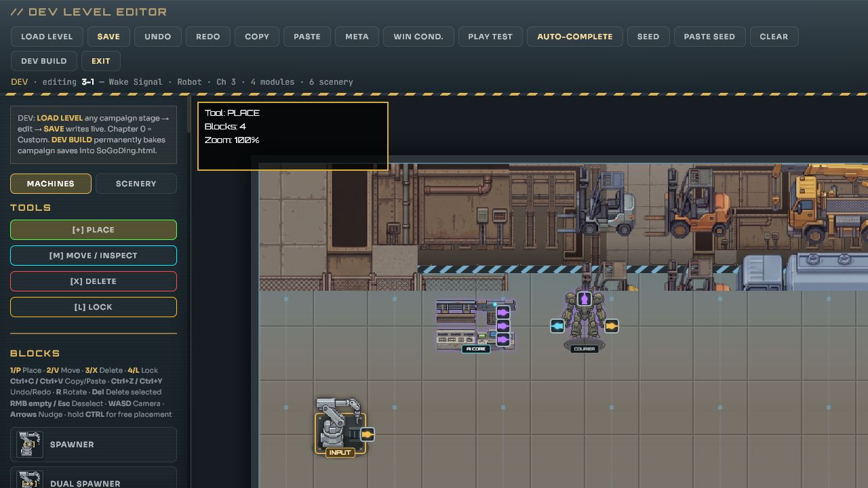This screenshot has height=488, width=868.
Task: Activate the [M] MOVE / INSPECT tool
Action: (x=94, y=256)
